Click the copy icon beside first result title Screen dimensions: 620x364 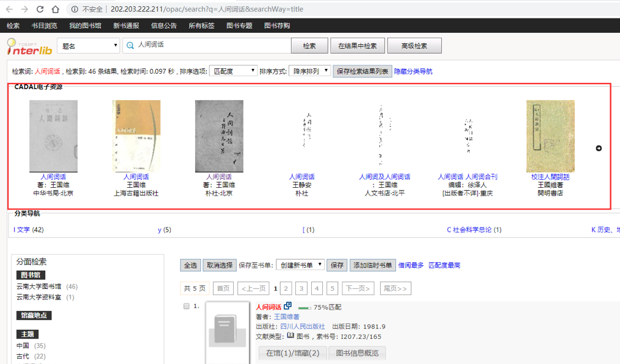point(287,306)
